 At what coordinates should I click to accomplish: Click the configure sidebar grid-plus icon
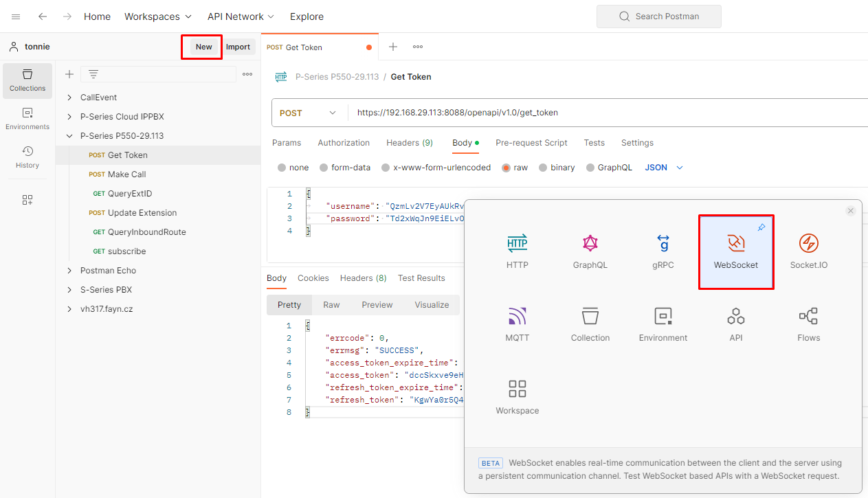[27, 200]
